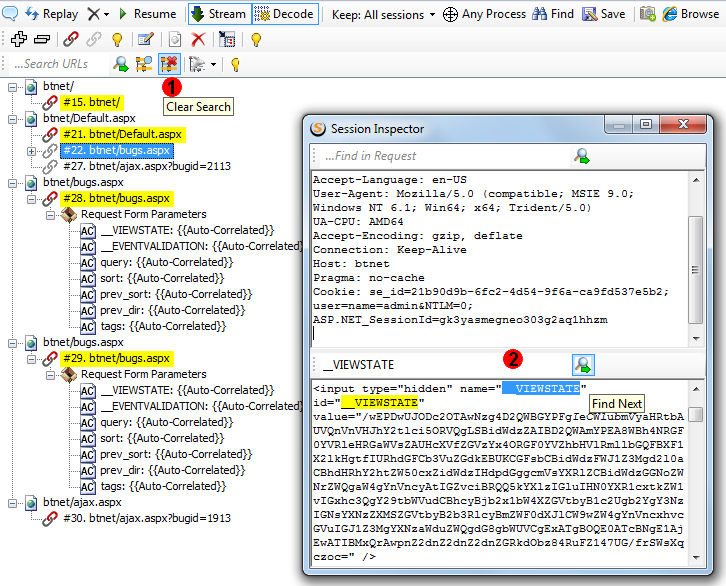The image size is (726, 586).
Task: Click the globe icon of btnet/ajax.aspx page
Action: point(31,503)
